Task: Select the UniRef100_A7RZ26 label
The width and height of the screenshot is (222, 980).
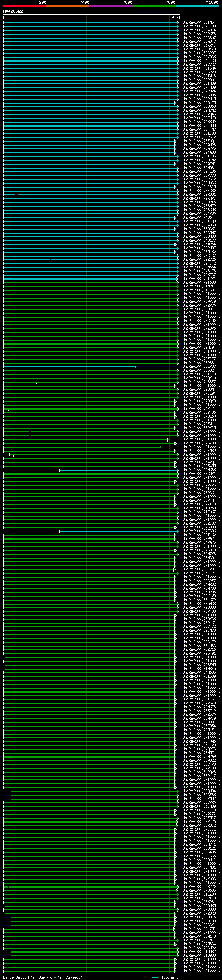Action: tap(199, 485)
